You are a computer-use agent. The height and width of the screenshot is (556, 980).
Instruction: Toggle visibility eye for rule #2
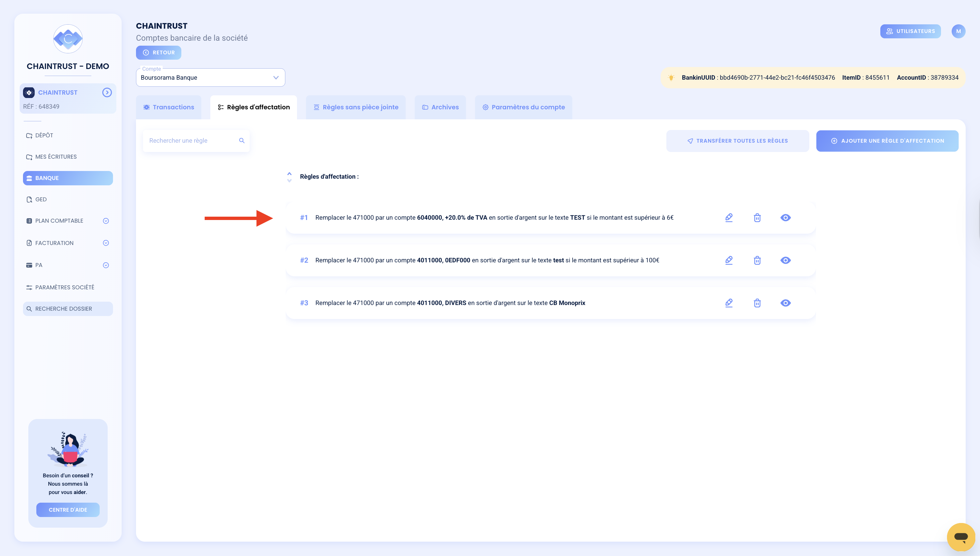pos(785,260)
